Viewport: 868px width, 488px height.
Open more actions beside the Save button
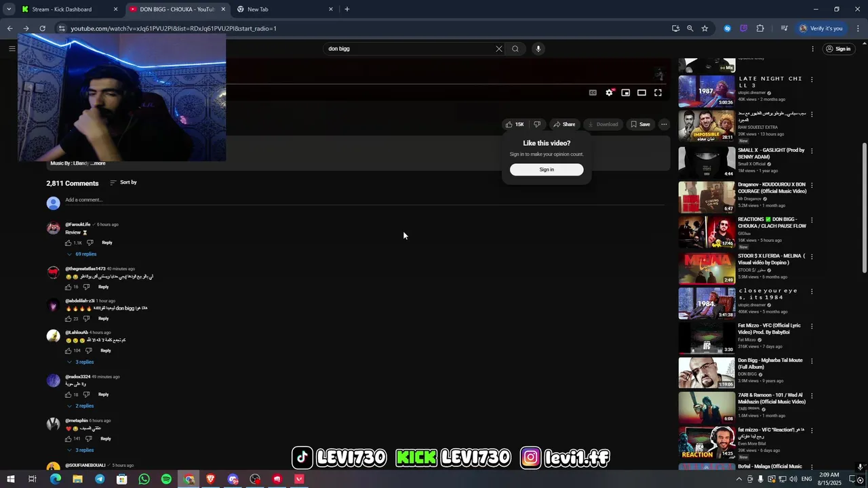[x=665, y=125]
